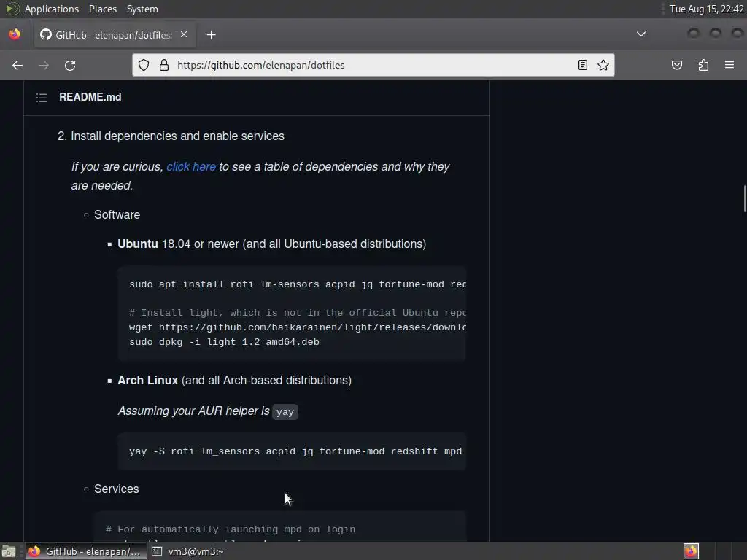
Task: Click Firefox icon in bottom-right panel
Action: [691, 551]
